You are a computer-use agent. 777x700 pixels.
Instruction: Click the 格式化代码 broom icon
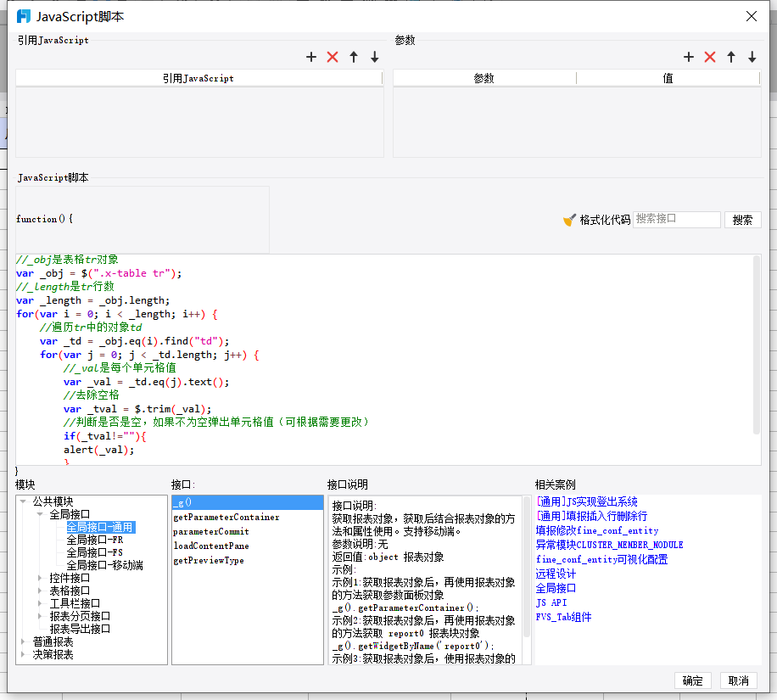pyautogui.click(x=569, y=220)
